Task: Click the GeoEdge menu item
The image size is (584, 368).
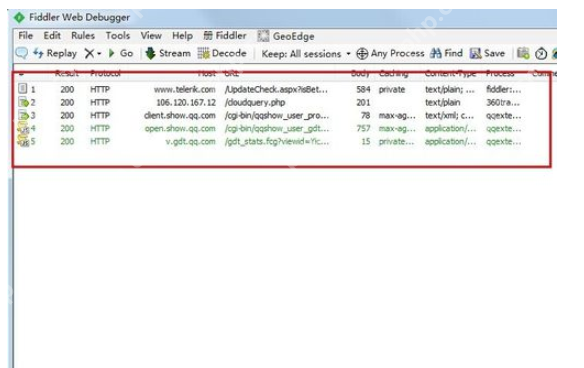Action: click(x=286, y=36)
